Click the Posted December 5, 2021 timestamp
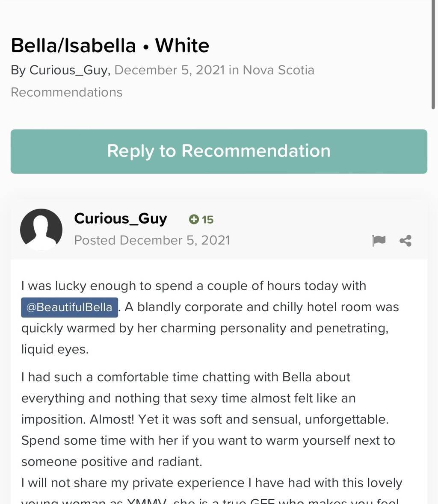The width and height of the screenshot is (438, 504). (x=152, y=240)
